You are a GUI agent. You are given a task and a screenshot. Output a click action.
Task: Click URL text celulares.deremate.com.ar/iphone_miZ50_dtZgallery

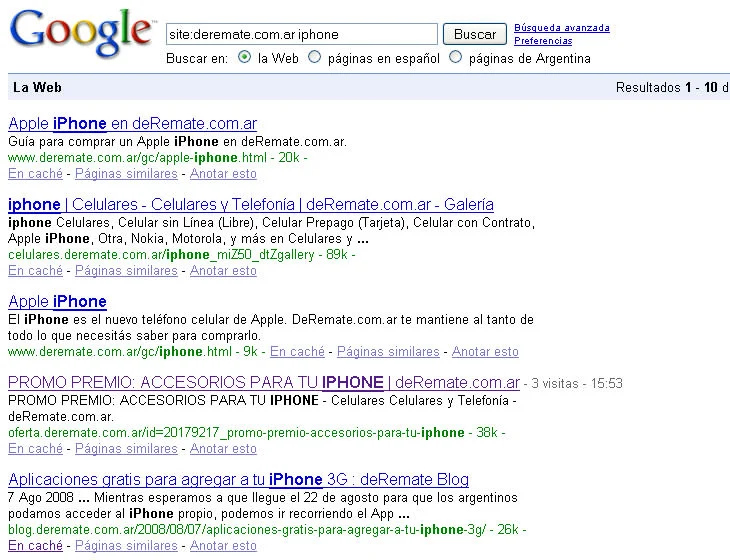[x=161, y=255]
